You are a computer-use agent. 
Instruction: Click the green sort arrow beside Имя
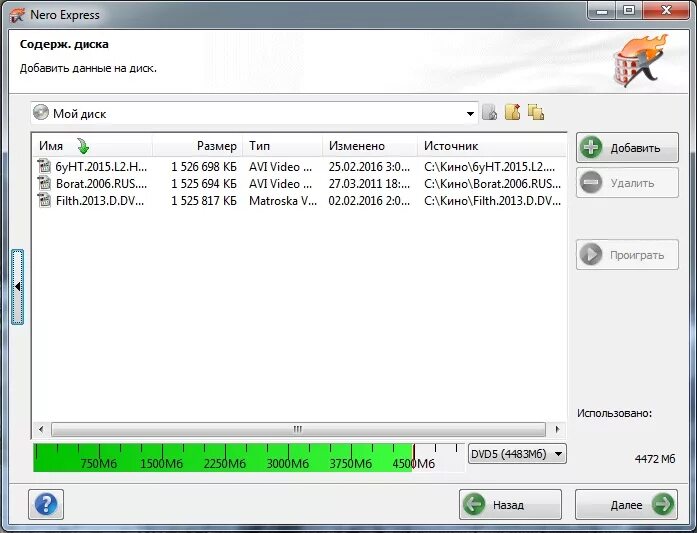point(83,146)
